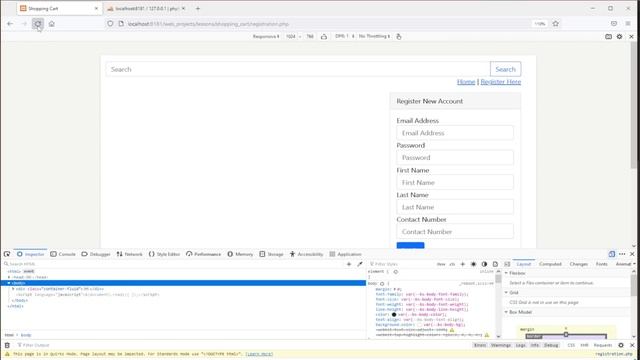The height and width of the screenshot is (360, 640).
Task: Collapse the Grid section
Action: (x=506, y=293)
